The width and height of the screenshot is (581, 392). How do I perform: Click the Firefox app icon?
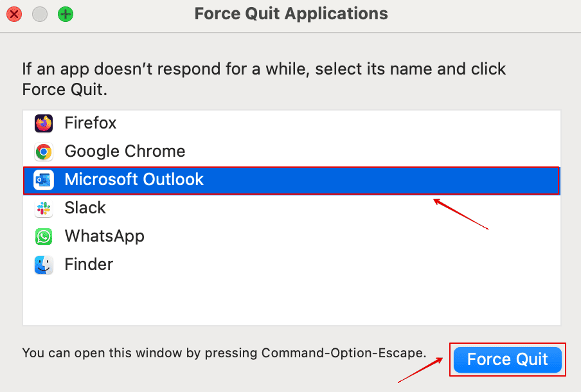44,123
